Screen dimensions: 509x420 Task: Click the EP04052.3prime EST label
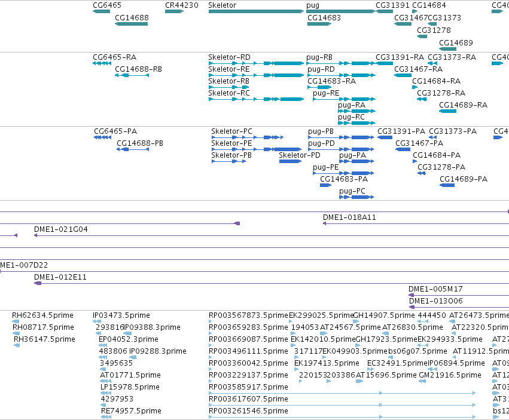(129, 339)
